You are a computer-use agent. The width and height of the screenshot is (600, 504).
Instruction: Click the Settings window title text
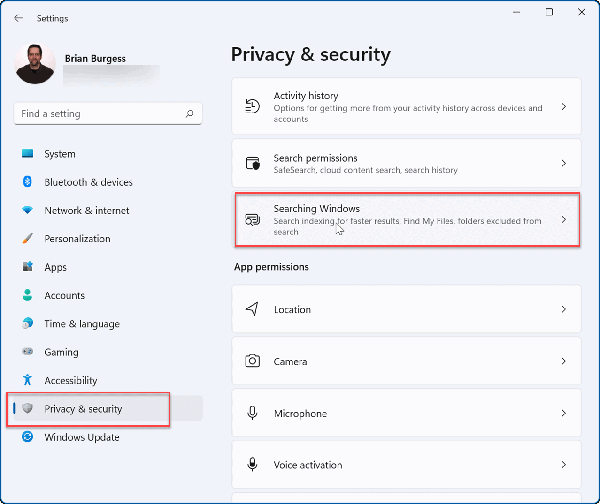pos(52,18)
